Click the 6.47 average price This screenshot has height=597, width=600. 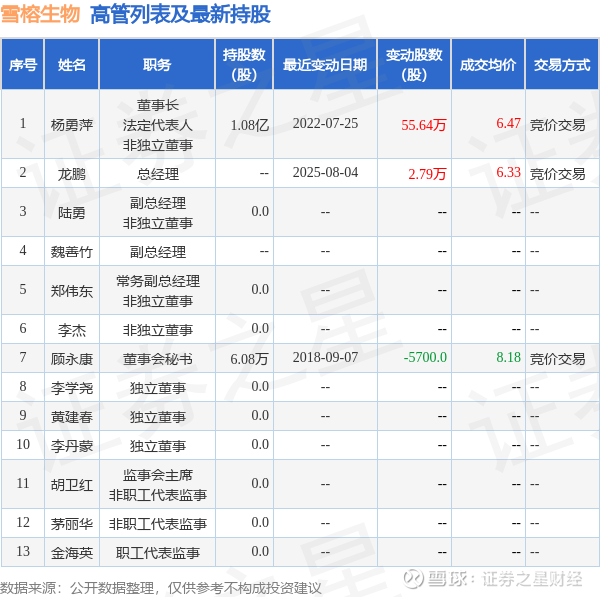coord(509,123)
